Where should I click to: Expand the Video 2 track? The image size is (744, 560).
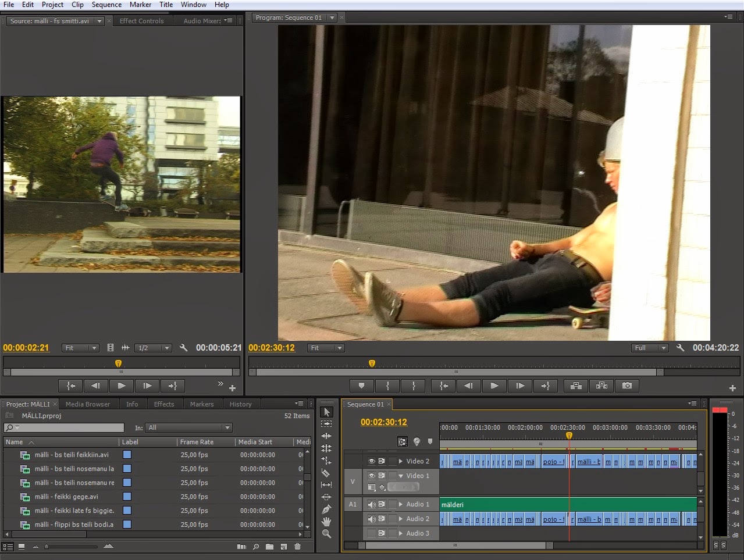coord(401,461)
